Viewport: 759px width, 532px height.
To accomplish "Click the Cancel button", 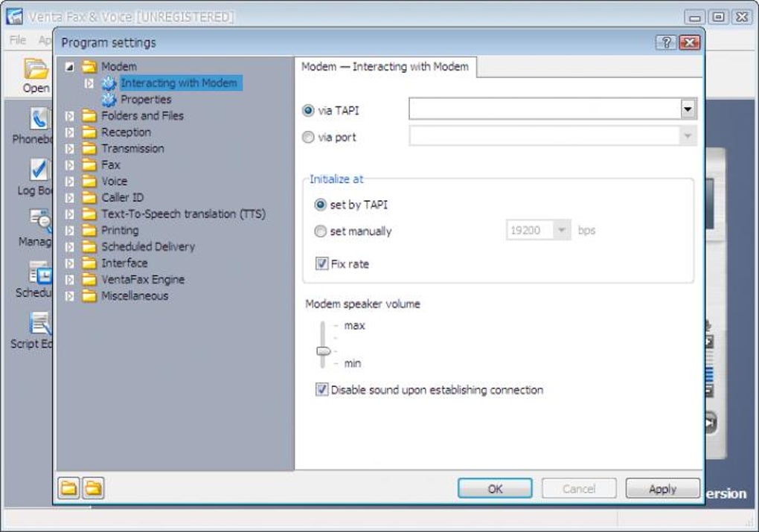I will tap(579, 488).
